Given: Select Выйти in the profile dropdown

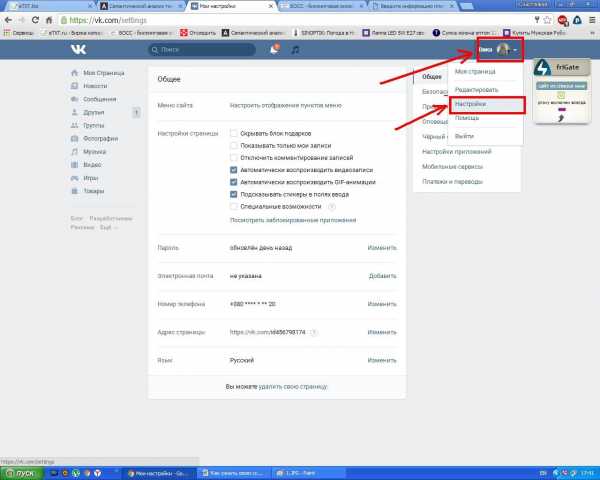Looking at the screenshot, I should 464,136.
